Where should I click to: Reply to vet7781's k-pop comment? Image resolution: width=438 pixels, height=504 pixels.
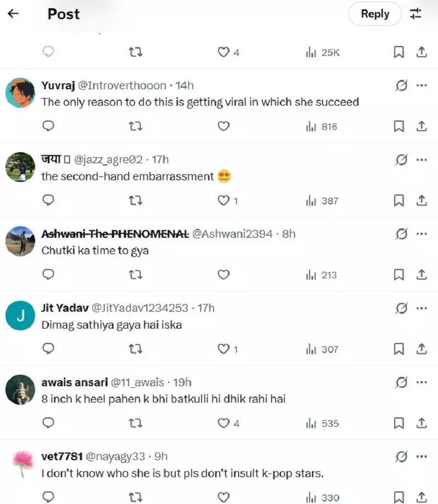(48, 497)
